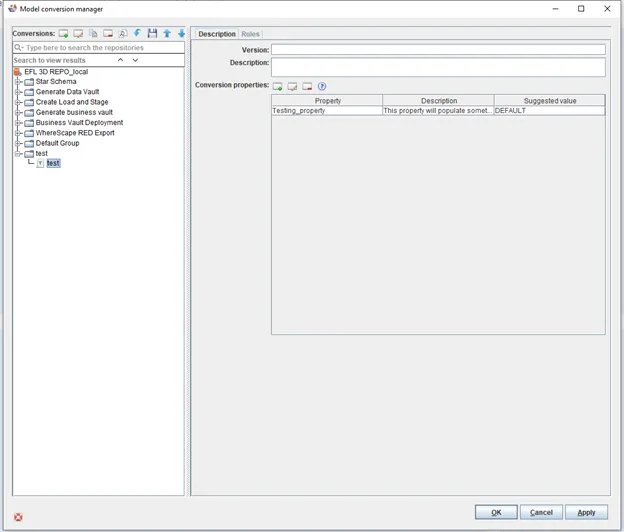Select the Generate business vault item

pyautogui.click(x=74, y=113)
